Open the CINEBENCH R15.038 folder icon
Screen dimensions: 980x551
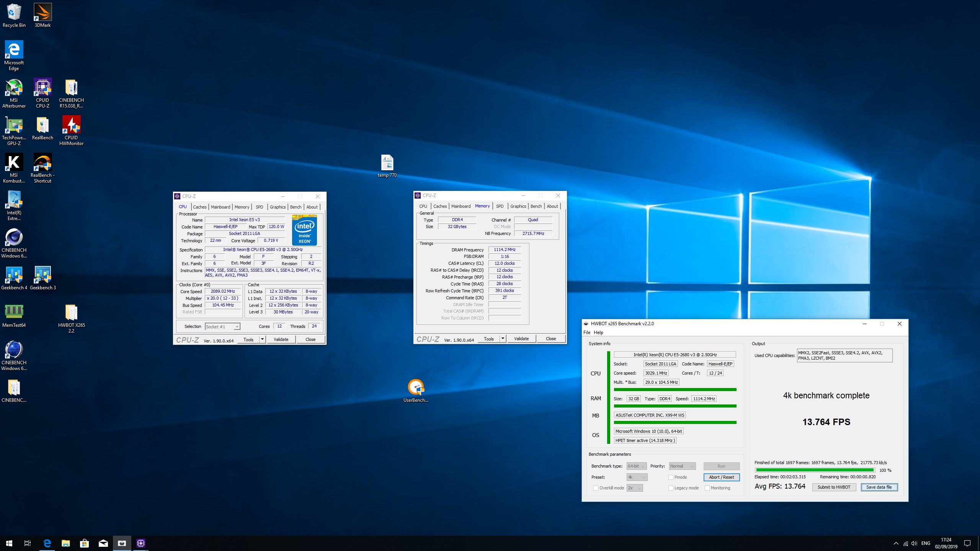click(x=71, y=93)
